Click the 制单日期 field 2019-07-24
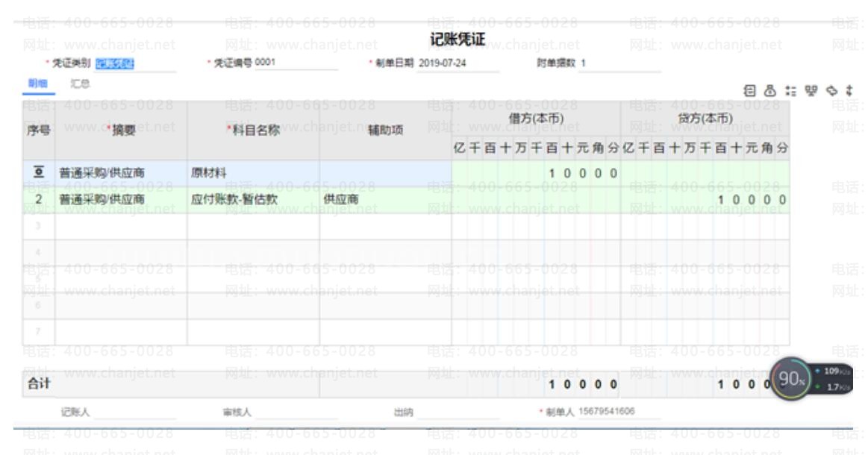Viewport: 868px width, 455px height. (x=458, y=63)
